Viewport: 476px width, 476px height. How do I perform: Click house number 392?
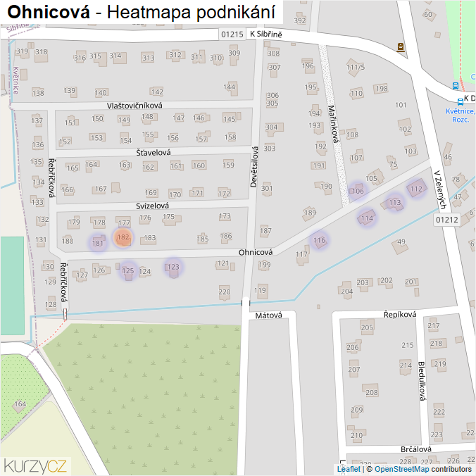tap(300, 20)
